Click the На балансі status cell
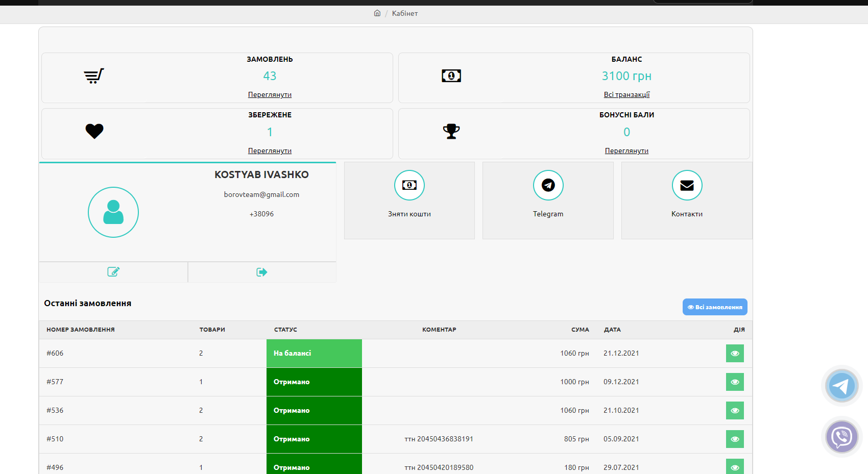 click(314, 353)
